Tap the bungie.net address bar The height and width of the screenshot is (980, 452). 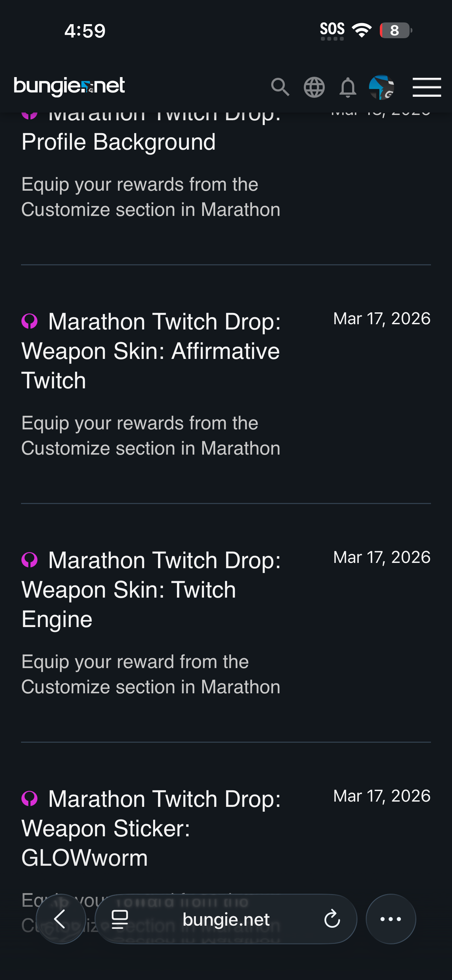coord(226,919)
